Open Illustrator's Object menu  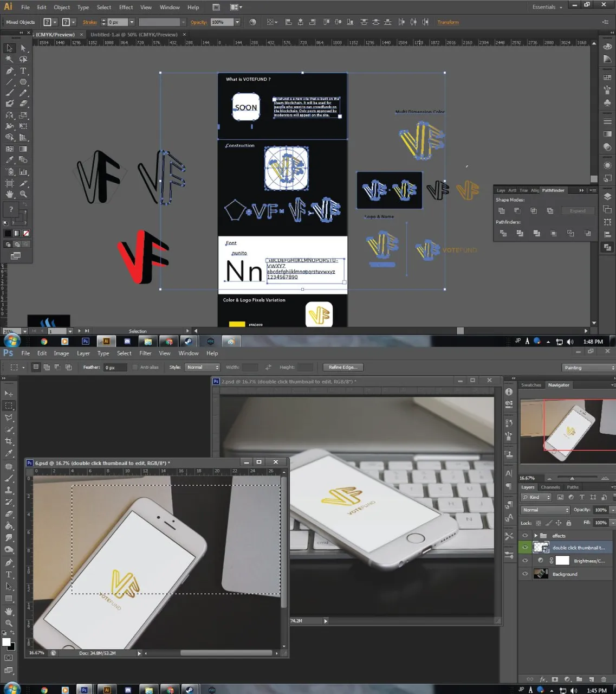point(62,7)
